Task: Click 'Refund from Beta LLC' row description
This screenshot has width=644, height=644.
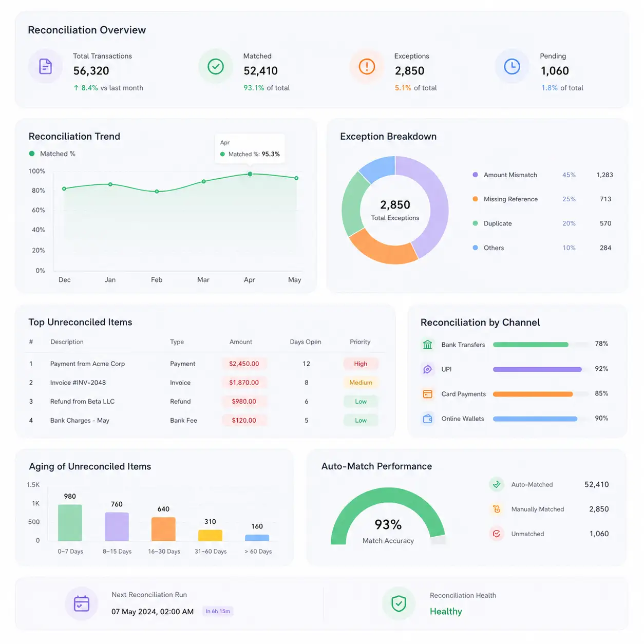Action: click(82, 402)
